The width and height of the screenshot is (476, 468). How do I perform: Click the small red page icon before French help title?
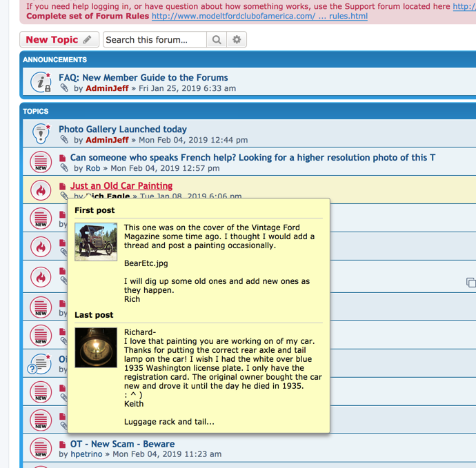(x=62, y=158)
